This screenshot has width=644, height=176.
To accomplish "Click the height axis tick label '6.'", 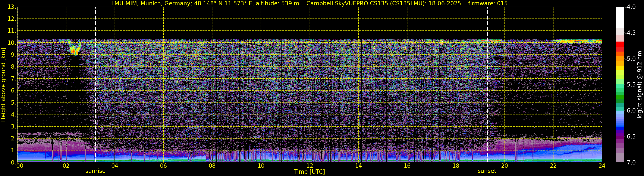I will [13, 91].
